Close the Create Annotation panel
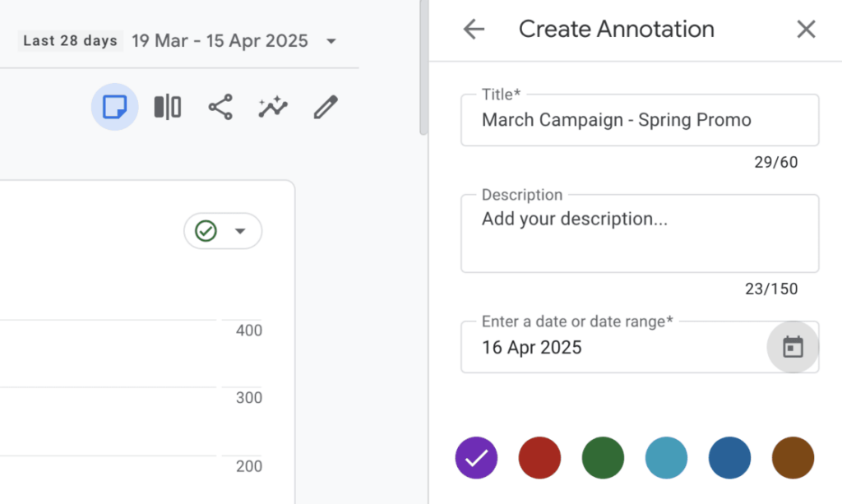The width and height of the screenshot is (842, 504). 806,29
